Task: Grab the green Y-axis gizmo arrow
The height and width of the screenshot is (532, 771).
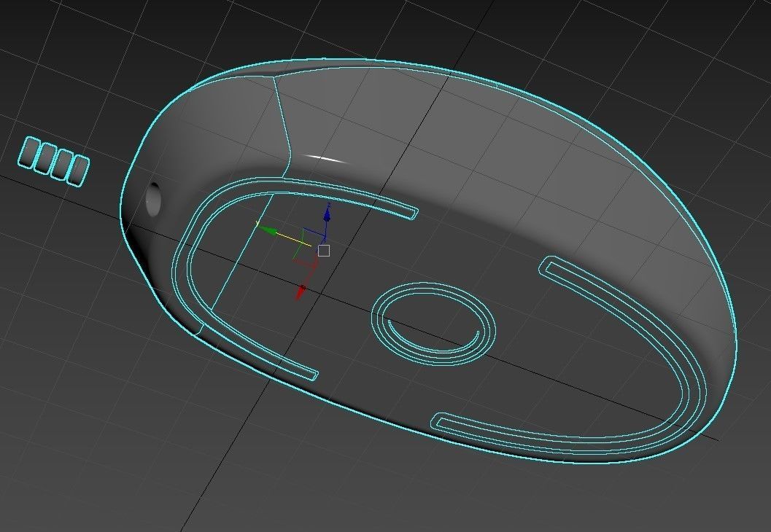Action: (x=268, y=230)
